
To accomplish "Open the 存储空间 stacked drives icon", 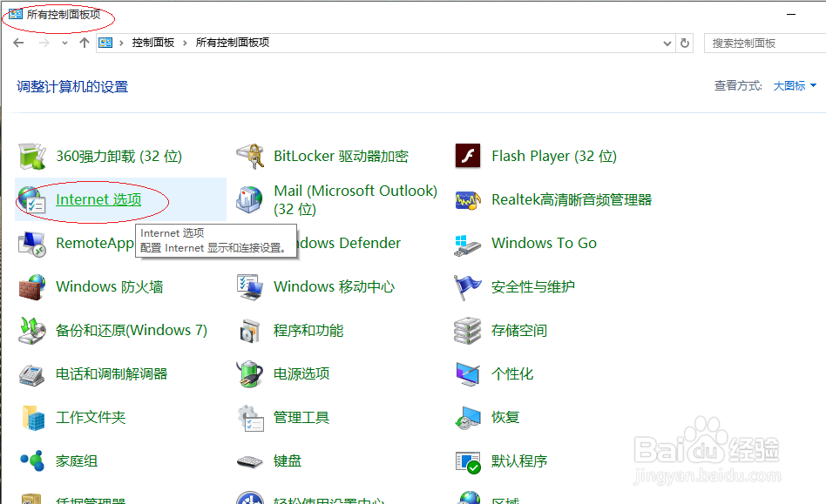I will tap(468, 331).
